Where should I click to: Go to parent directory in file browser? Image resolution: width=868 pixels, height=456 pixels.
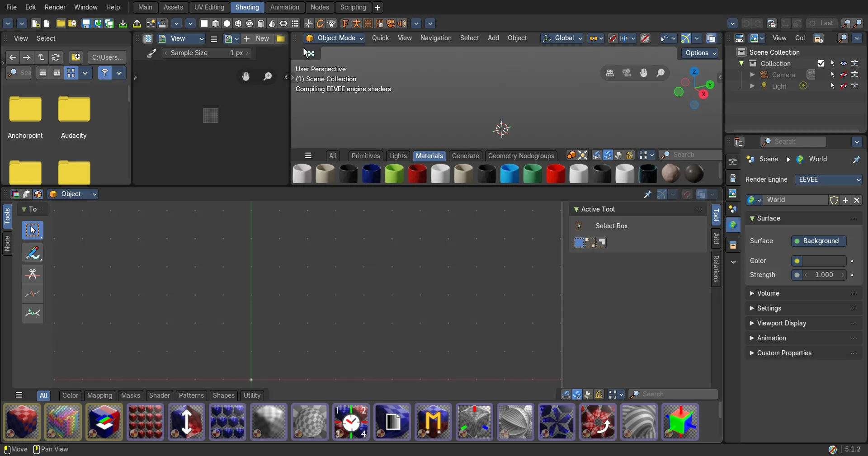click(x=41, y=57)
